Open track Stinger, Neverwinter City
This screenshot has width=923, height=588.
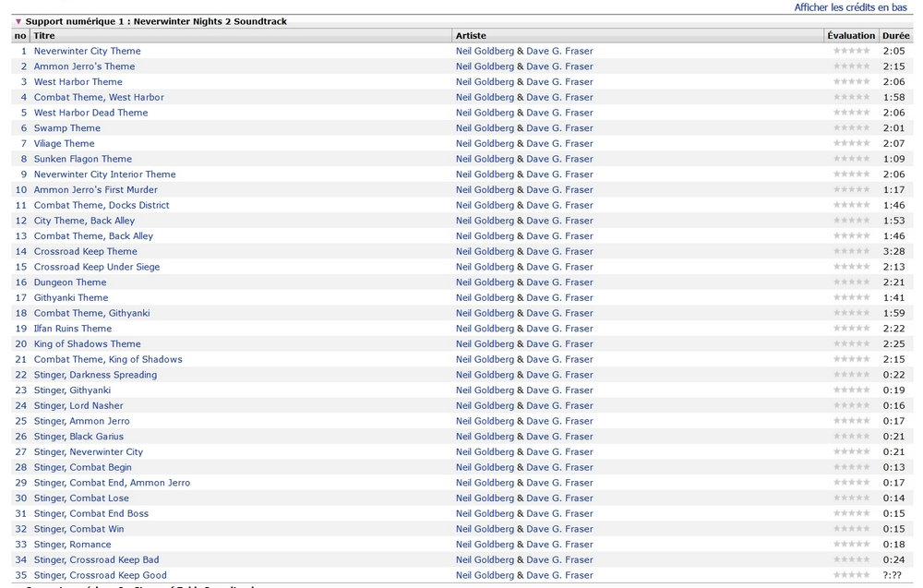(x=89, y=452)
